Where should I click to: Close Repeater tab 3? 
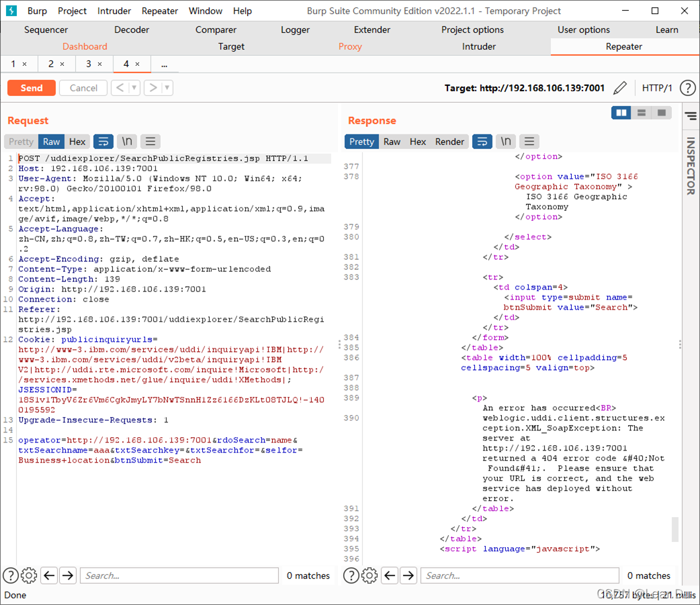(99, 64)
